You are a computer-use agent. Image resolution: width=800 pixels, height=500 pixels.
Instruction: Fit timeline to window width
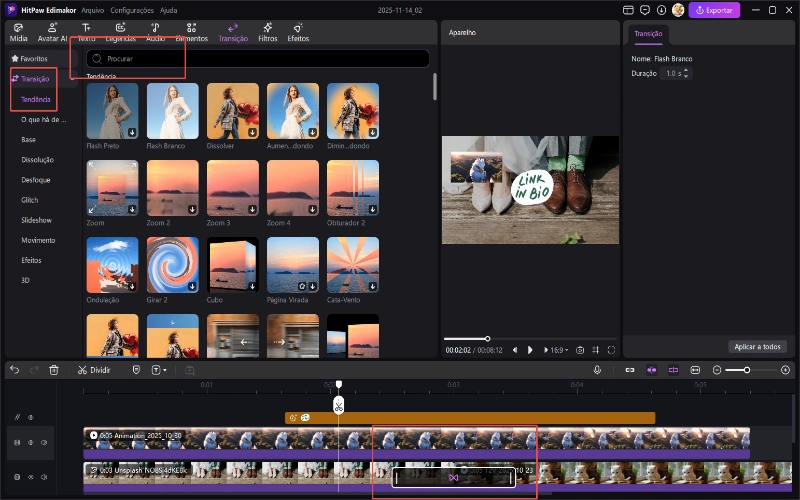click(695, 370)
